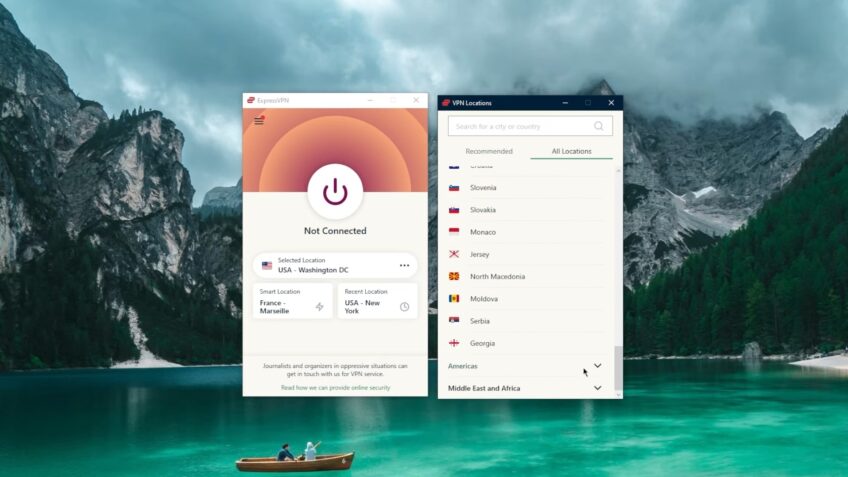Click the VPN Locations list scrollbar thumb
The width and height of the screenshot is (848, 477).
point(618,368)
